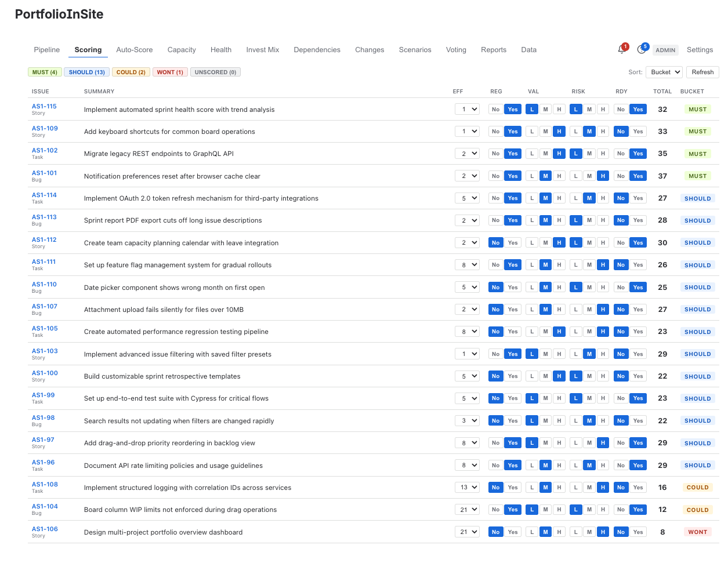
Task: Filter issues by the MUST (4) chip
Action: 45,72
